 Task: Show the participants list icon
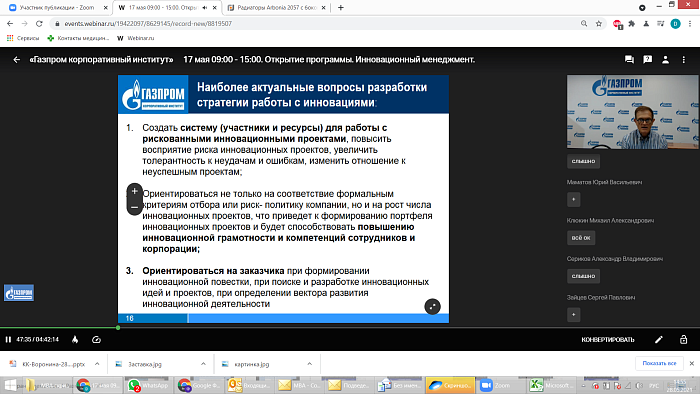coord(665,59)
